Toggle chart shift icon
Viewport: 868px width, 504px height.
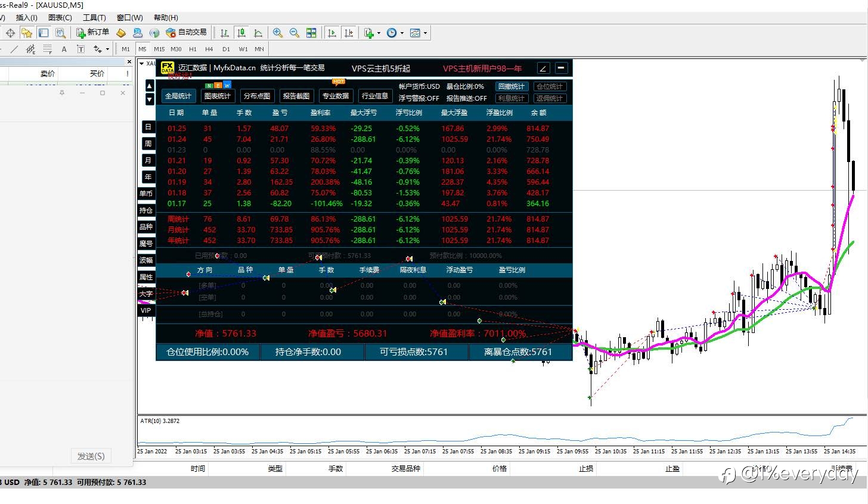tap(349, 33)
